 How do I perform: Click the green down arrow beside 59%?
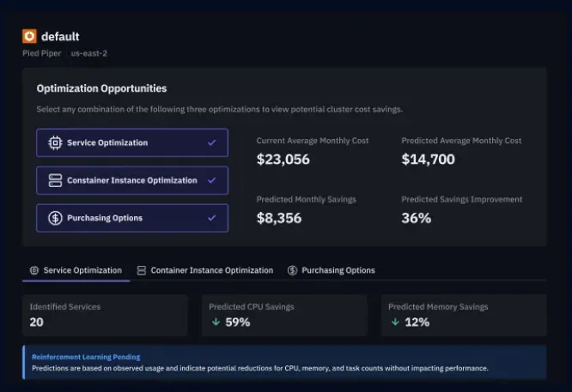tap(216, 322)
